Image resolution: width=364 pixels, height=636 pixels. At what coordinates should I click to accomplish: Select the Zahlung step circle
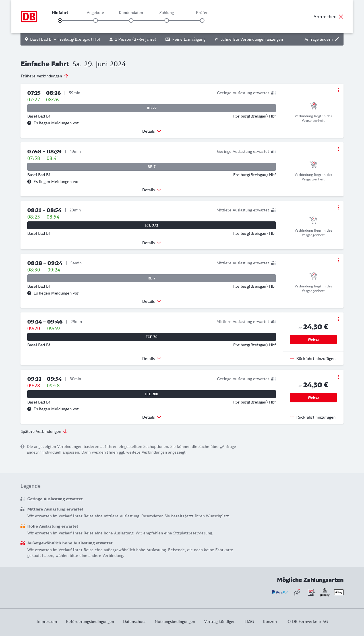click(167, 20)
